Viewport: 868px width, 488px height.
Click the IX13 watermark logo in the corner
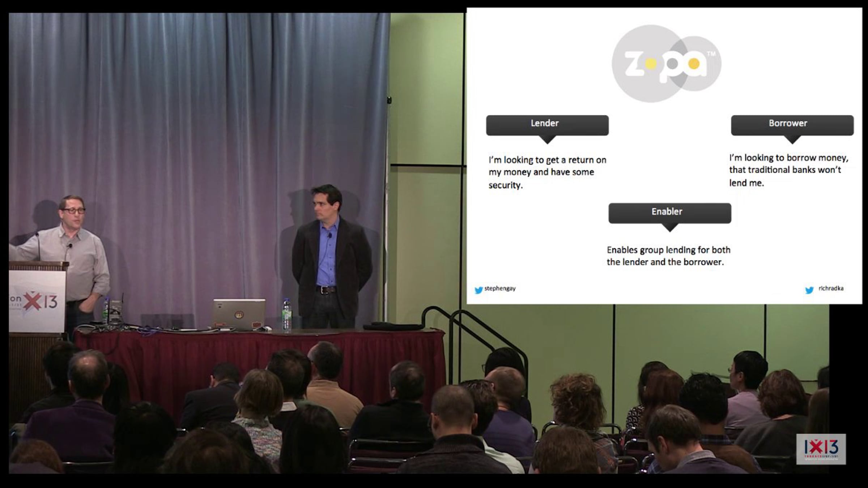pos(821,449)
